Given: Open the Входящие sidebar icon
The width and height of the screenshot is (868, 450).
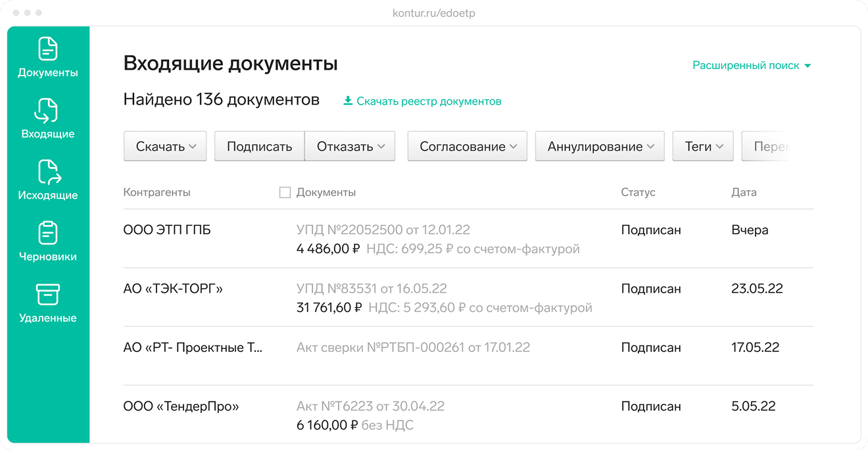Looking at the screenshot, I should tap(48, 111).
